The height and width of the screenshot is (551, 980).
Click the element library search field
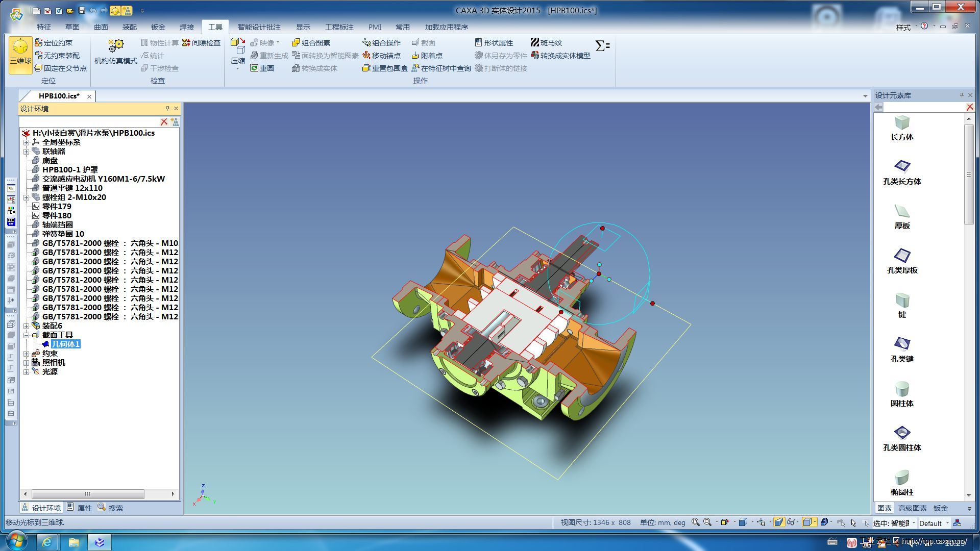924,107
